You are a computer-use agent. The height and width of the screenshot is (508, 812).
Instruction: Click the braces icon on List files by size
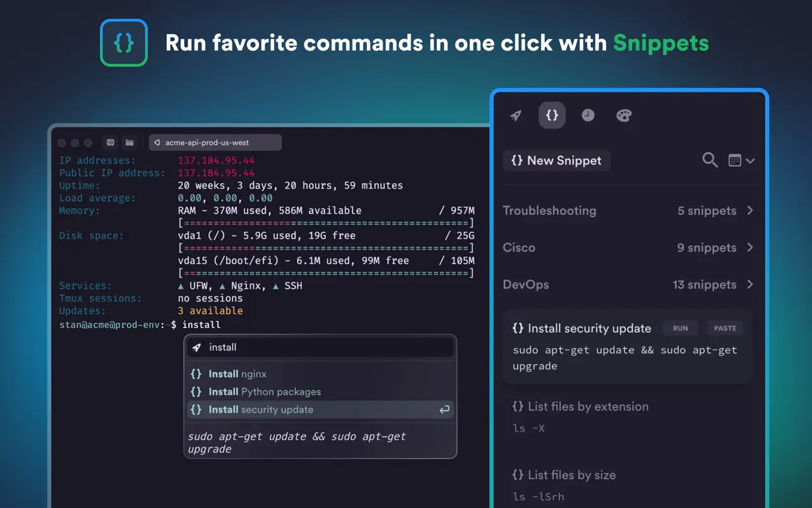[x=518, y=475]
